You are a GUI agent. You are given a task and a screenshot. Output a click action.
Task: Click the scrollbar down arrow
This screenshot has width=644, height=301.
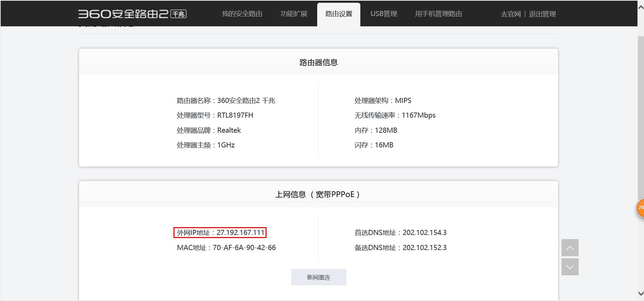[x=641, y=293]
